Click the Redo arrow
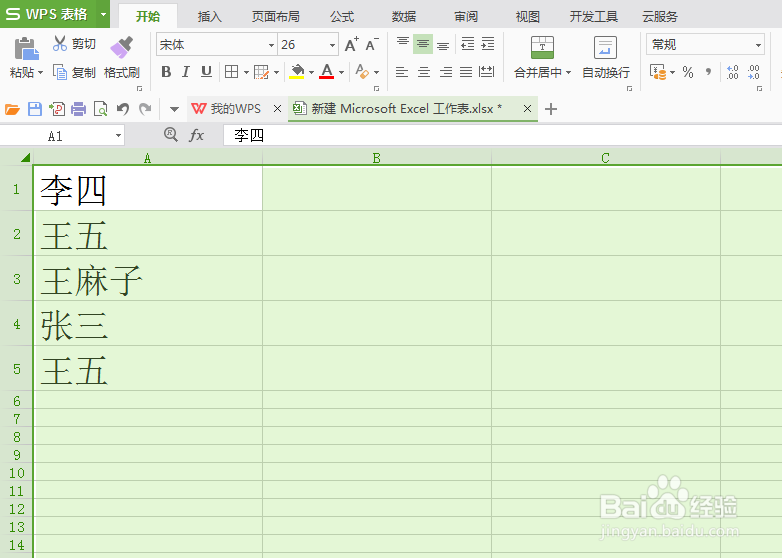This screenshot has width=782, height=558. point(145,109)
